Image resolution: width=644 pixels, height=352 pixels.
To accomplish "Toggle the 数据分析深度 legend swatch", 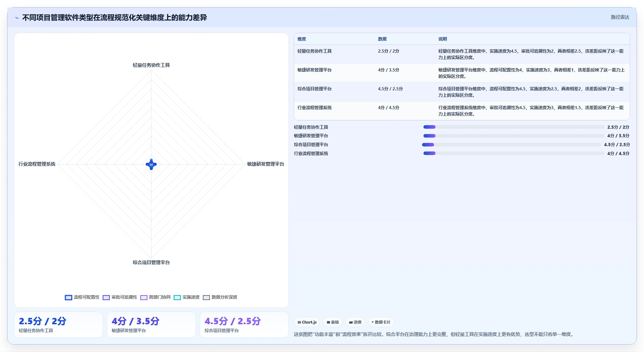I will (206, 298).
